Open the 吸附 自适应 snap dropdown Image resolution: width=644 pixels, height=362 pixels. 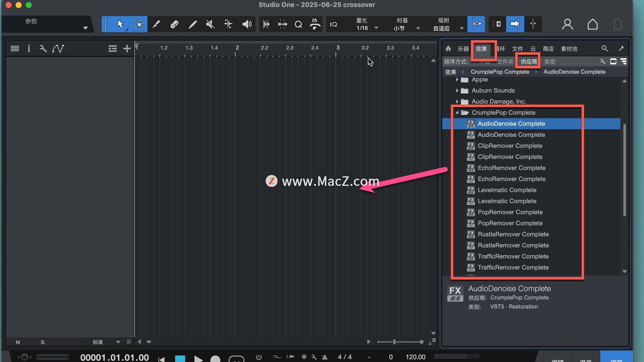[448, 24]
